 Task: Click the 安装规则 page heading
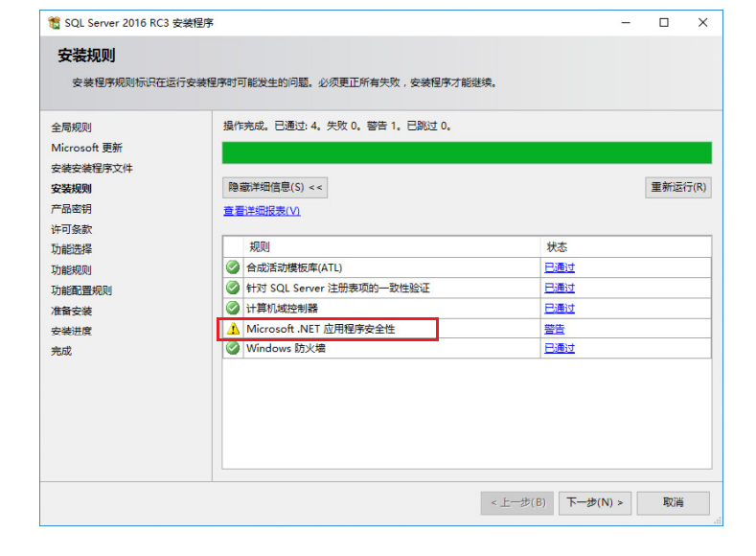86,56
